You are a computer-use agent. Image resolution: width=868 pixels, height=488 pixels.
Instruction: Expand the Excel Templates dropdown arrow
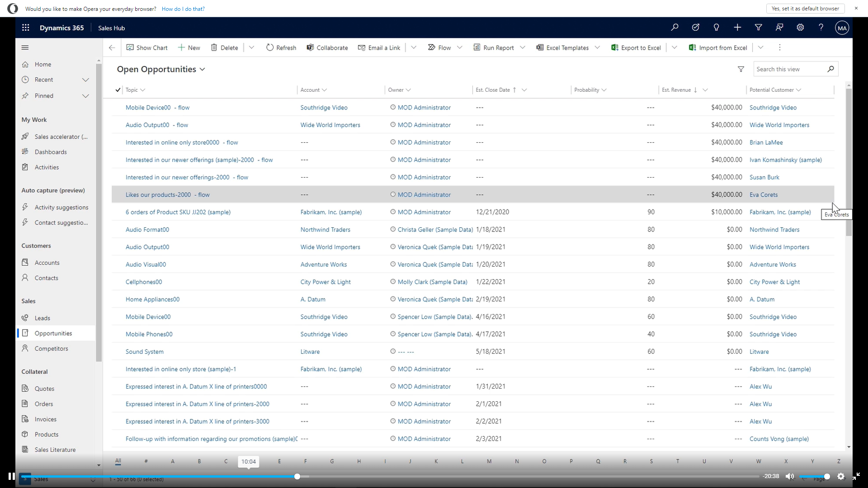pyautogui.click(x=597, y=47)
